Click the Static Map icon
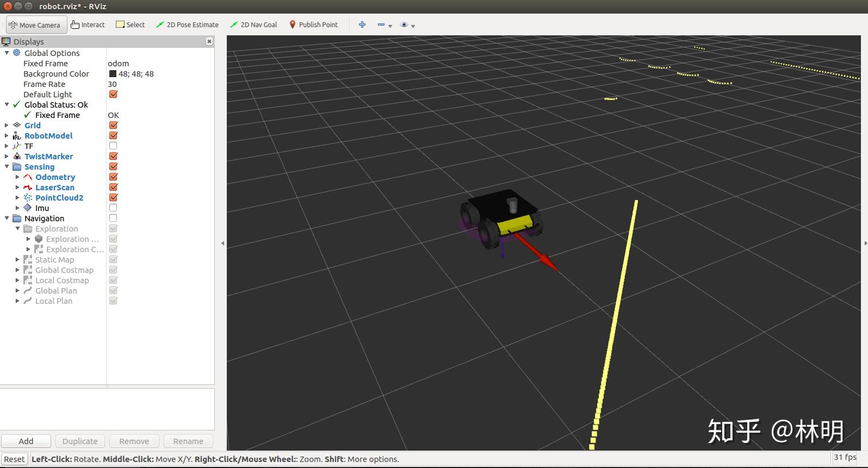 coord(28,259)
